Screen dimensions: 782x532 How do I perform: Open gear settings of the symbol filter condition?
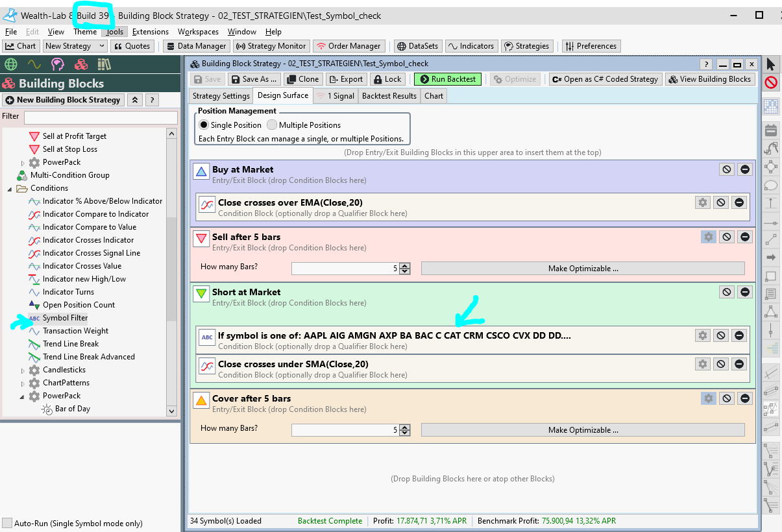point(702,335)
